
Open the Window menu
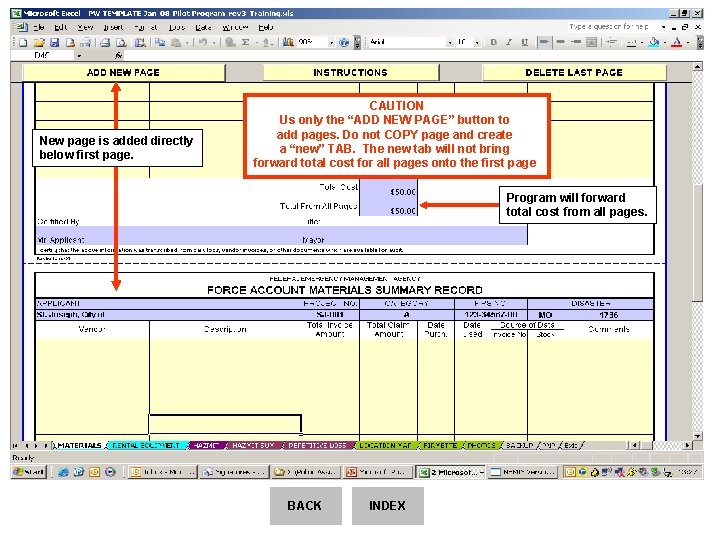click(x=235, y=27)
